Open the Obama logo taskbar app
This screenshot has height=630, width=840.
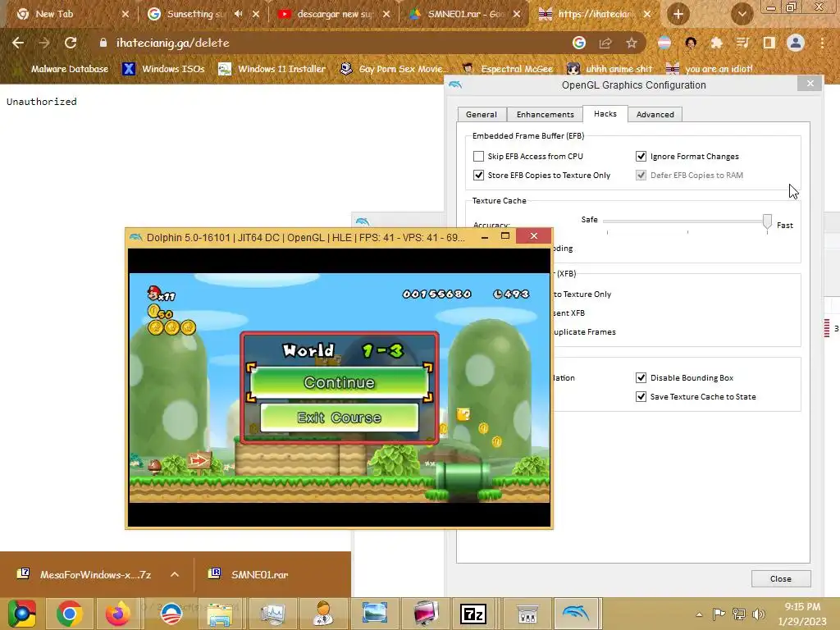[x=171, y=614]
